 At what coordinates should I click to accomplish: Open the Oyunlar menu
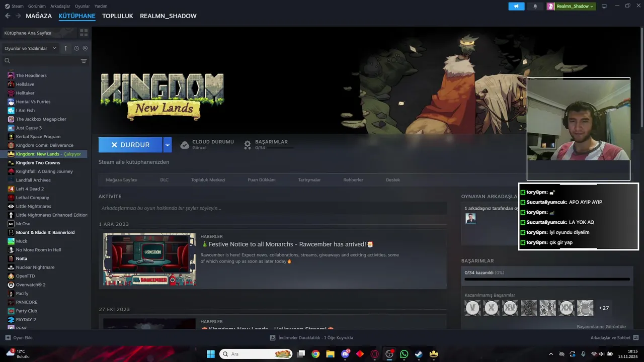tap(83, 6)
